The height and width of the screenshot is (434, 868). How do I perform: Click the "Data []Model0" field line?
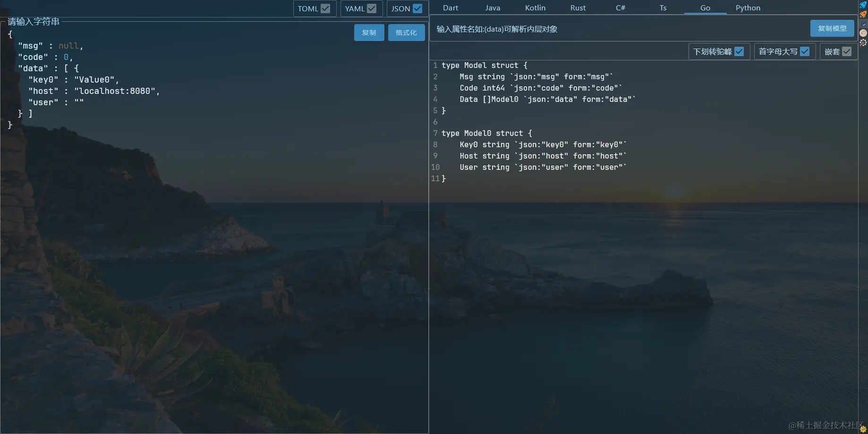tap(548, 100)
